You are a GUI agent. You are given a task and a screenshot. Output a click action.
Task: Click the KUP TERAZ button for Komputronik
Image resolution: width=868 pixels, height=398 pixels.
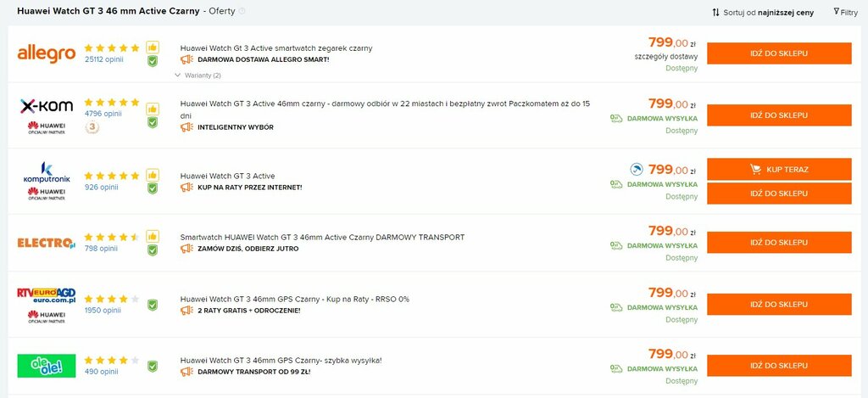(779, 169)
